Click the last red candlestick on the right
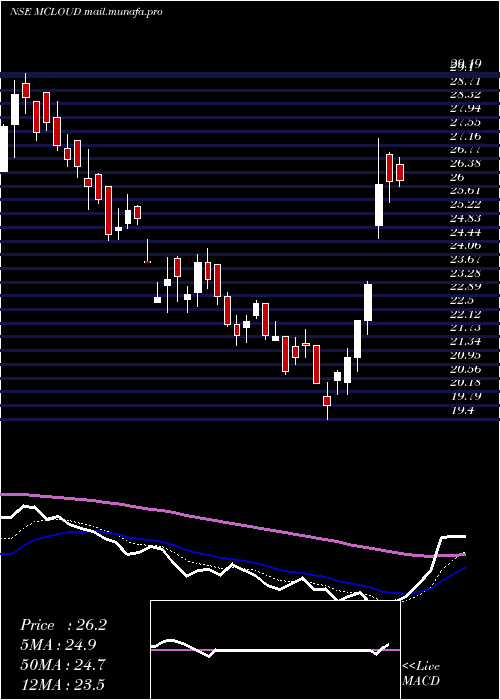This screenshot has width=500, height=700. pos(400,172)
